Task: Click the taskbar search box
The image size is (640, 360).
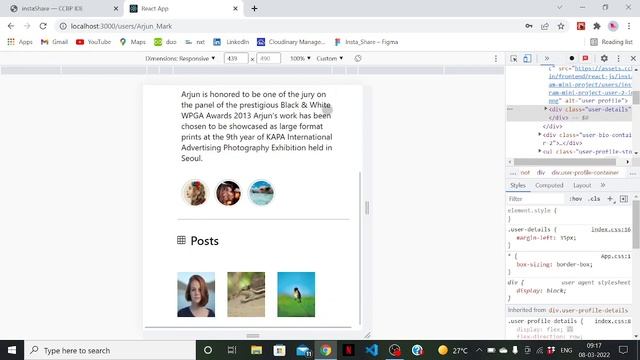Action: point(110,350)
